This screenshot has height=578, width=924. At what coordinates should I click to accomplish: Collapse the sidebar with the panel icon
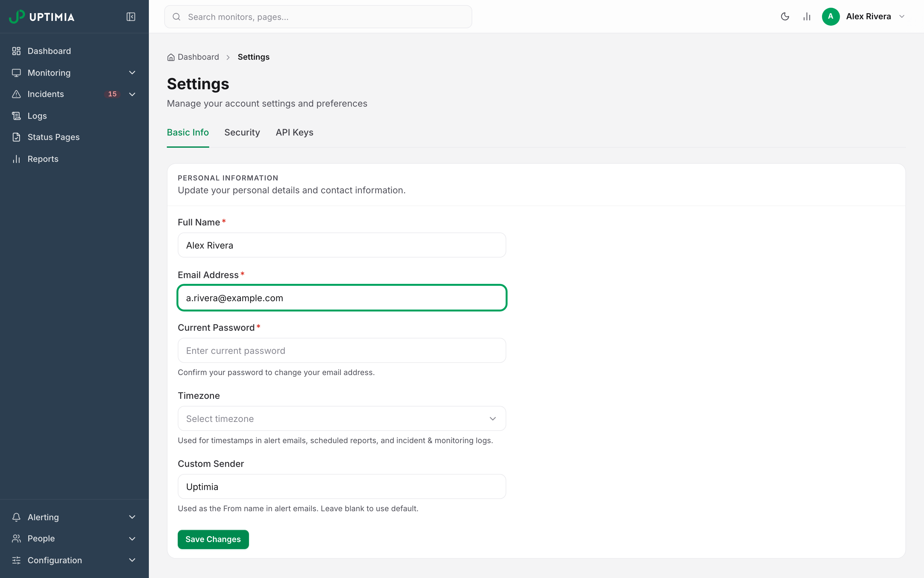pyautogui.click(x=131, y=17)
